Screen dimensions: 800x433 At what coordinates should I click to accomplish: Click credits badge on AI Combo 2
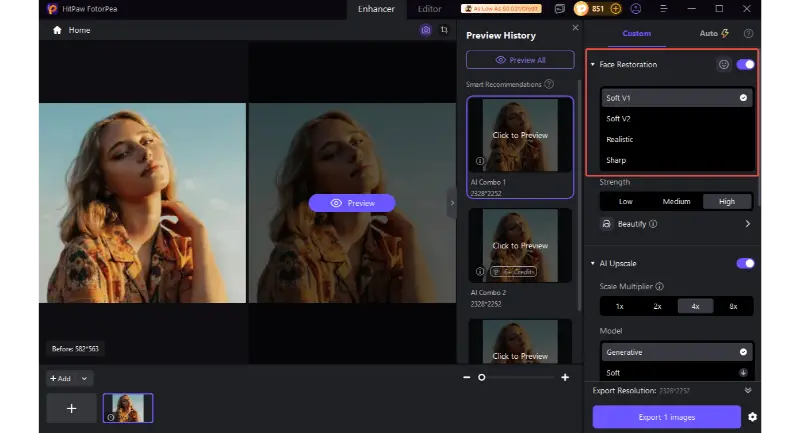point(513,272)
